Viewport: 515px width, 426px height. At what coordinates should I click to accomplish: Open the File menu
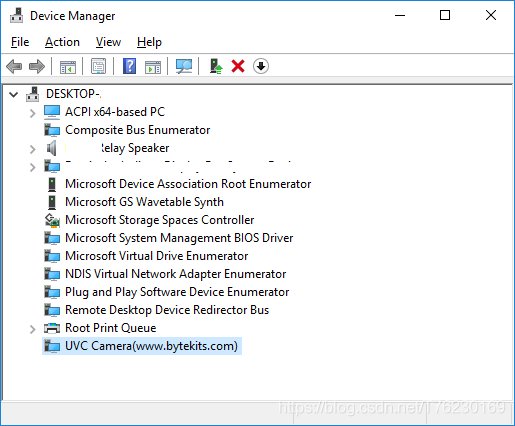(x=20, y=42)
